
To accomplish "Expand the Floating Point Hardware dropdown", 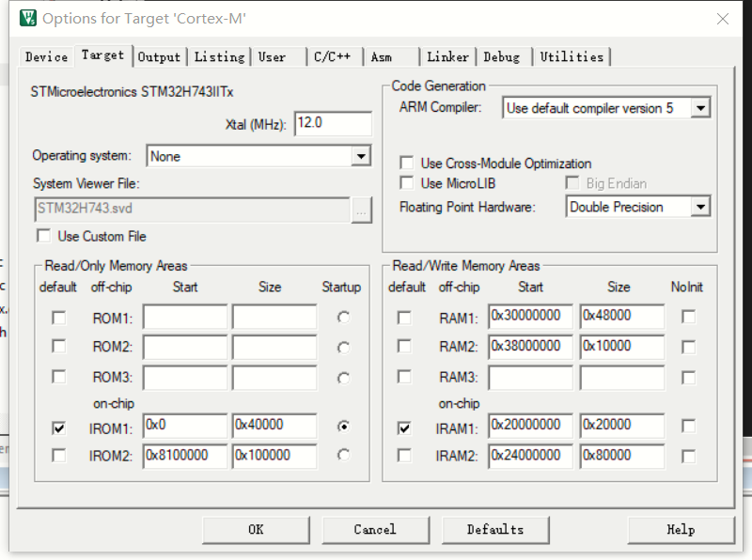I will (700, 207).
